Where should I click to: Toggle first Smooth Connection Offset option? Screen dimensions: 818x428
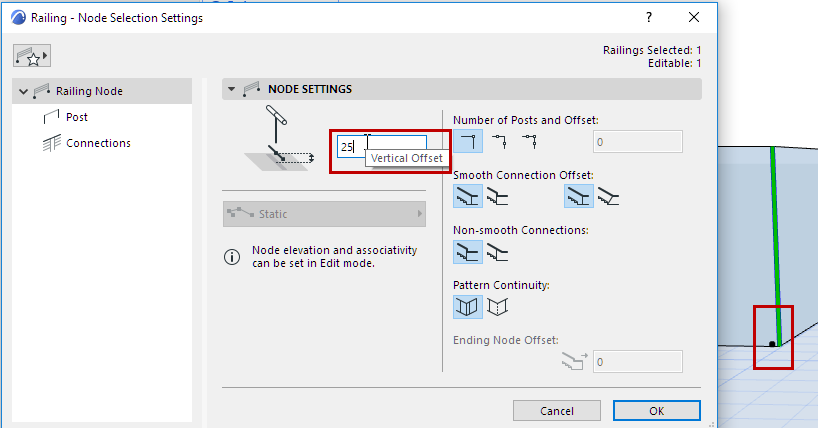[468, 197]
